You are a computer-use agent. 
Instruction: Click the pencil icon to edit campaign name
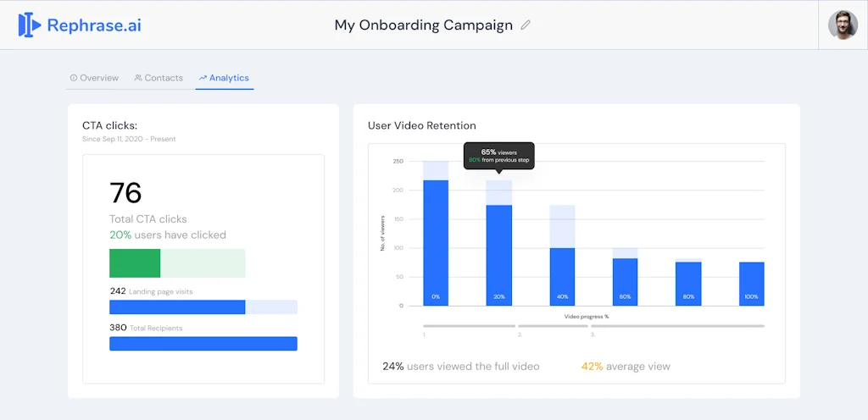(x=526, y=25)
